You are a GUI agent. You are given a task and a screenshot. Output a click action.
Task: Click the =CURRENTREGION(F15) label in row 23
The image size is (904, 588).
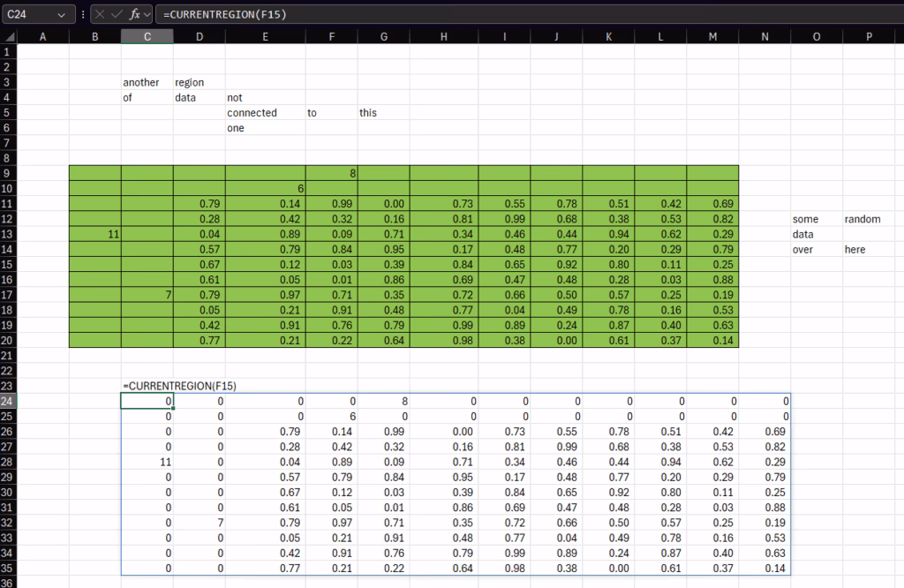179,386
